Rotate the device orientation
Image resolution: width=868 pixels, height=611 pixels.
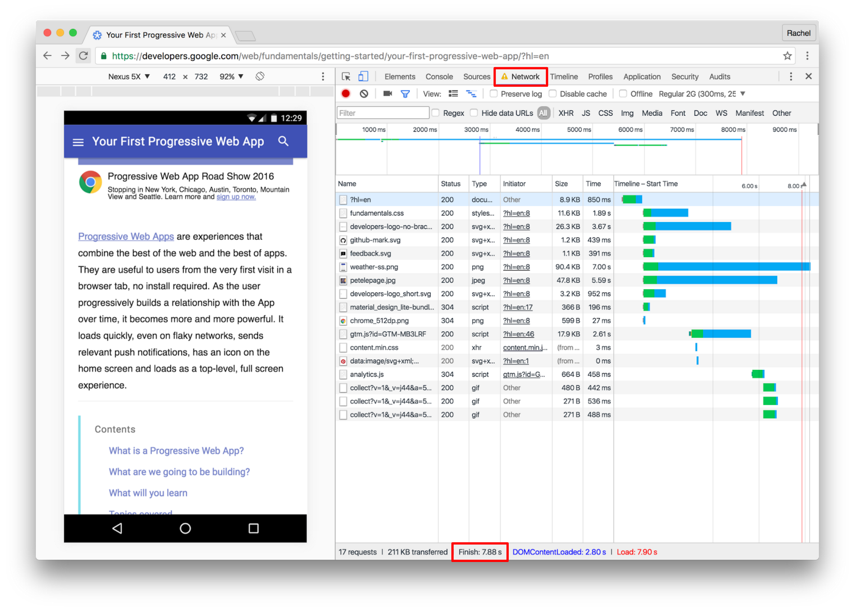[x=260, y=76]
